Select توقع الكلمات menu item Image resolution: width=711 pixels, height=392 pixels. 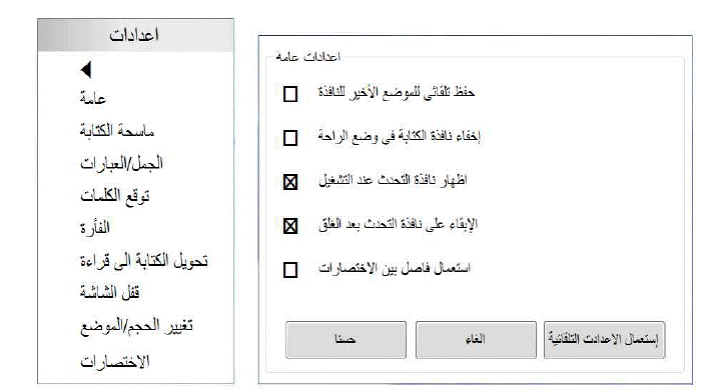(x=115, y=196)
